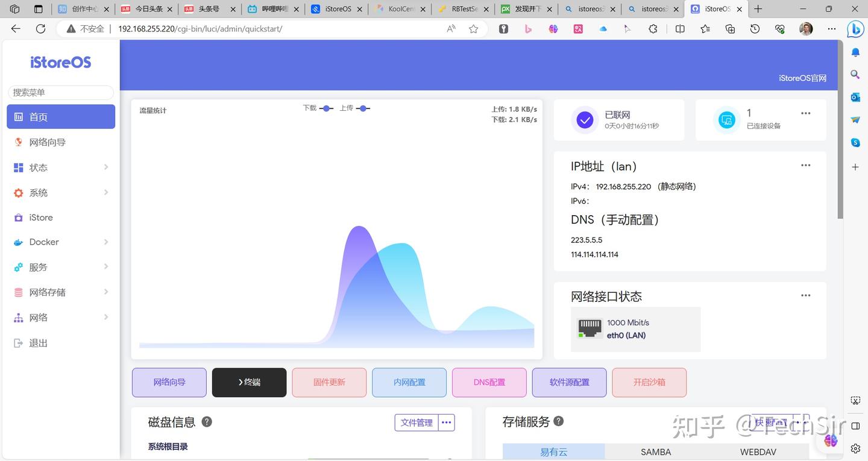Click the 网络向导 quick button
Screen dimensions: 868x461
point(169,383)
